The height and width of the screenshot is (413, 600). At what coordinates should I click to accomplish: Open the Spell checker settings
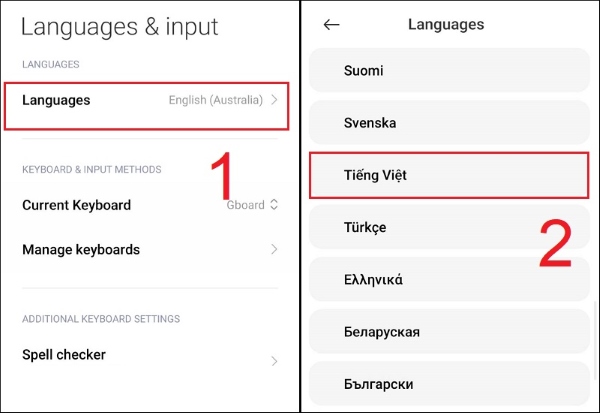pos(64,355)
